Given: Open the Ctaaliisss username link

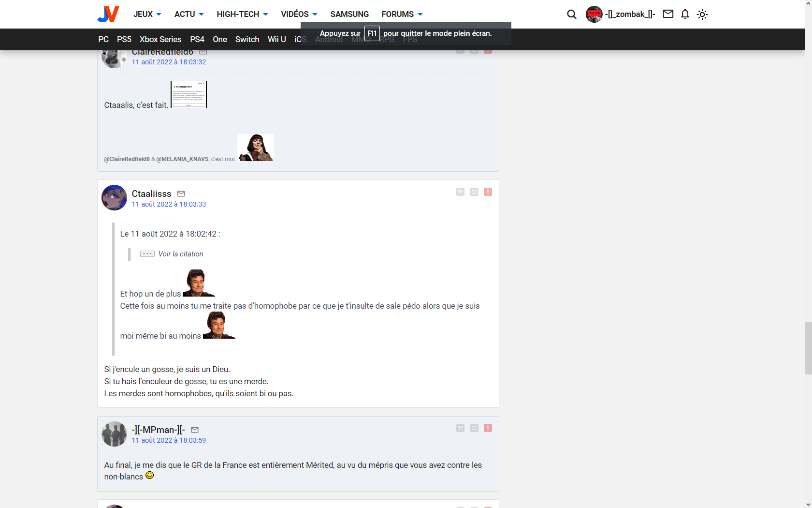Looking at the screenshot, I should (x=151, y=194).
